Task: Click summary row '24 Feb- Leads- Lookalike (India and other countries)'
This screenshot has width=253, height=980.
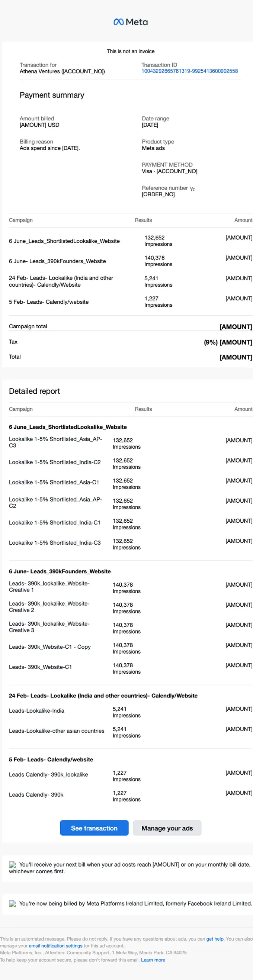Action: coord(131,281)
